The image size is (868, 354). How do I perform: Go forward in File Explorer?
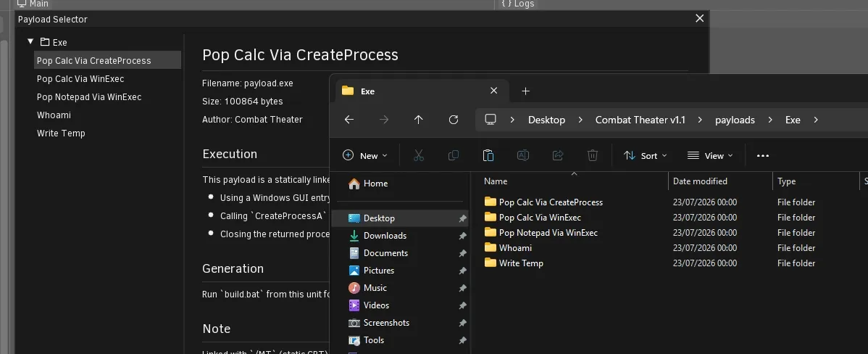[x=383, y=120]
